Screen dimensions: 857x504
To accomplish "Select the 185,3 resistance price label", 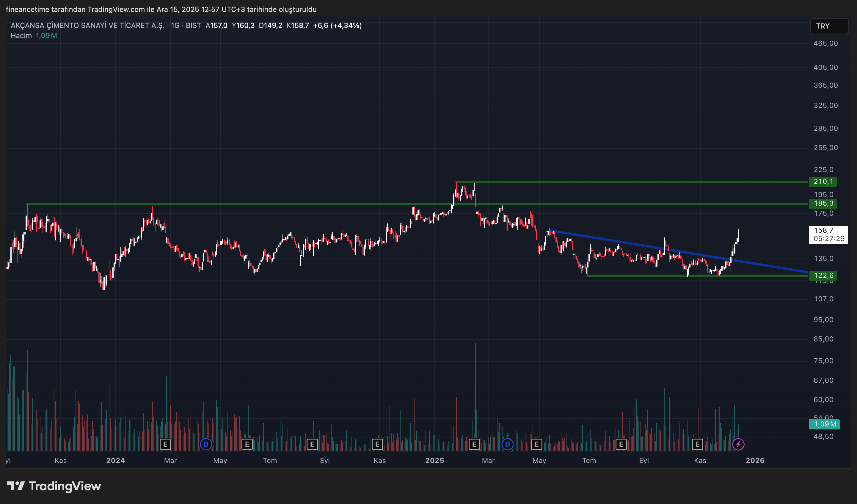I will pos(823,203).
